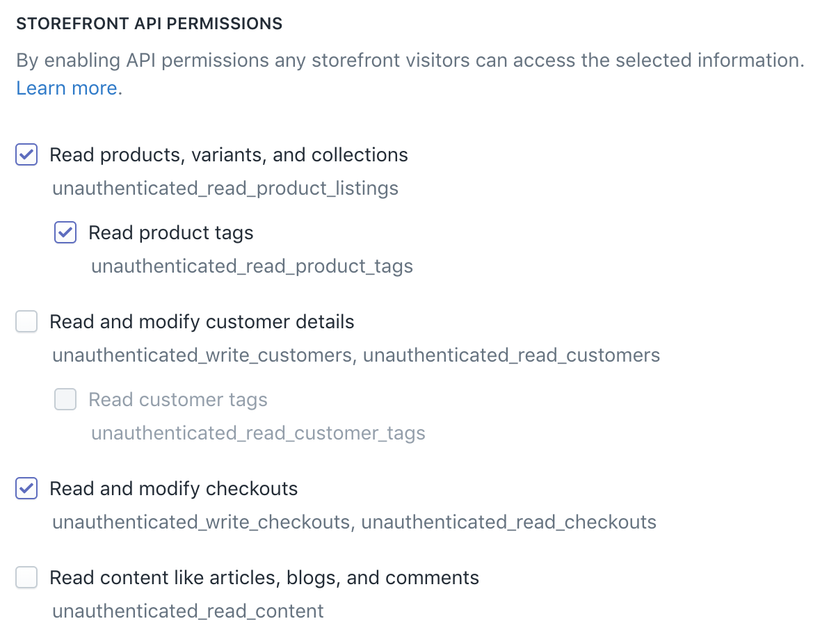The width and height of the screenshot is (829, 644).
Task: Select the unauthenticated_read_product_tags scope text
Action: click(252, 266)
